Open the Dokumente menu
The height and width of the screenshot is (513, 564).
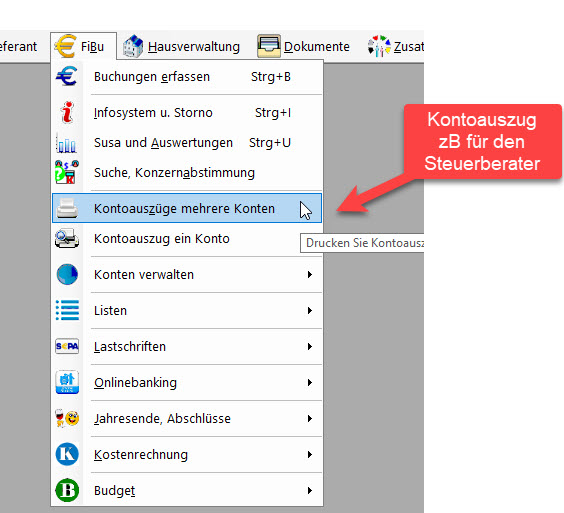(304, 46)
